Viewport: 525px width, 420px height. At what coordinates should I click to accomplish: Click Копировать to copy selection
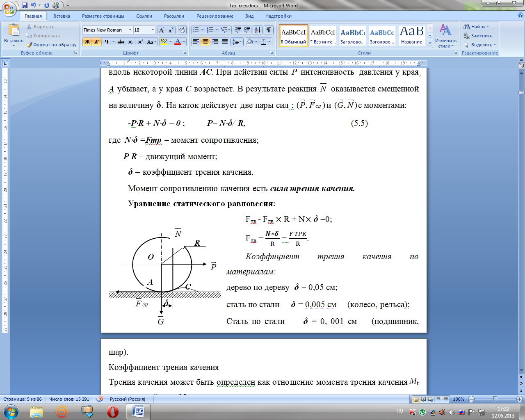(43, 36)
